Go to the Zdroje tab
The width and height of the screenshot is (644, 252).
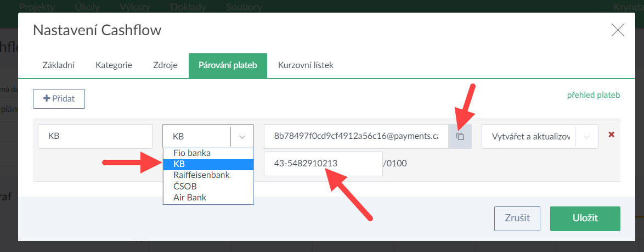pos(161,65)
